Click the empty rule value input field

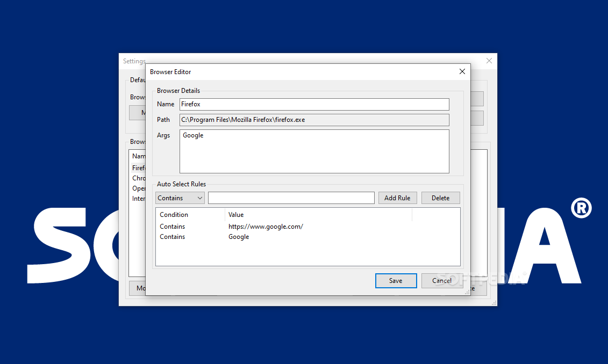click(291, 198)
